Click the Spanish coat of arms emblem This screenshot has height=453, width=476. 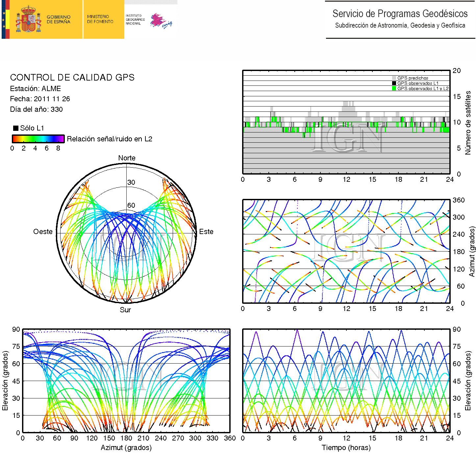pyautogui.click(x=28, y=20)
